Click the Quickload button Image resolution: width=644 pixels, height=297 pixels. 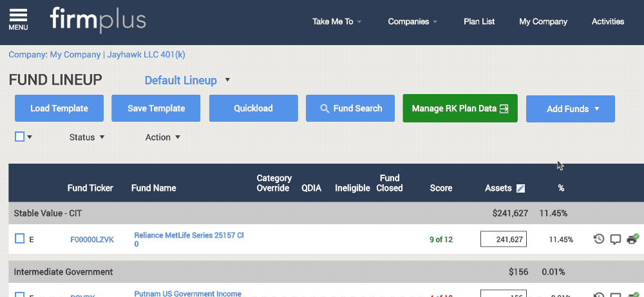tap(253, 108)
